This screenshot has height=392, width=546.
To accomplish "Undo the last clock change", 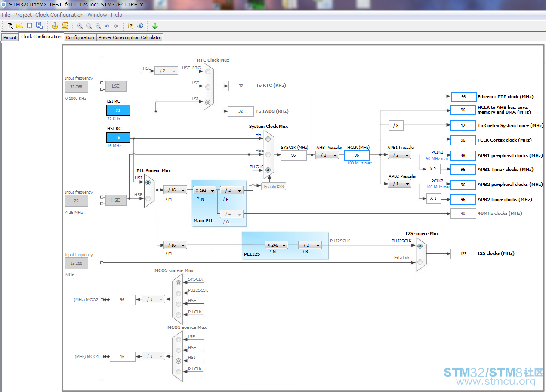I will point(107,26).
